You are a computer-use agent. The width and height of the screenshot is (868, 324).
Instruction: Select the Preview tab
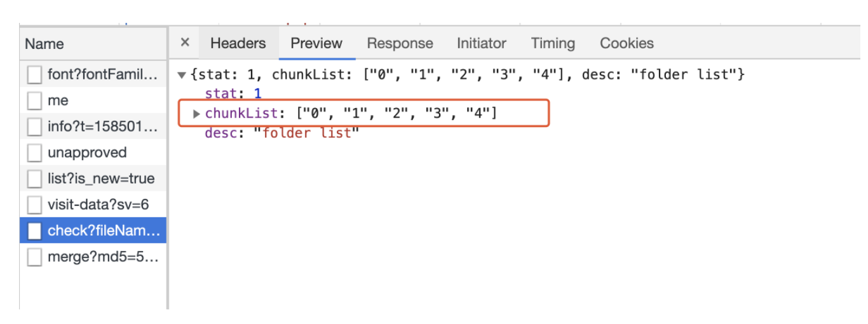click(316, 43)
